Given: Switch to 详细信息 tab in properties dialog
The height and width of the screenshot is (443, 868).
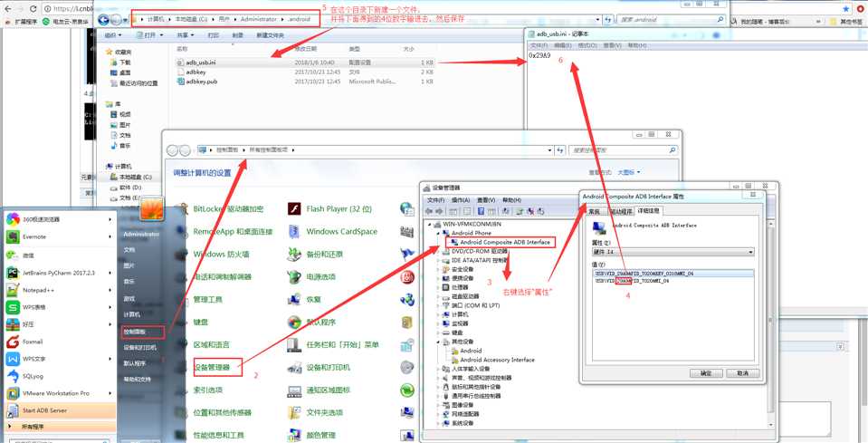Looking at the screenshot, I should click(649, 211).
